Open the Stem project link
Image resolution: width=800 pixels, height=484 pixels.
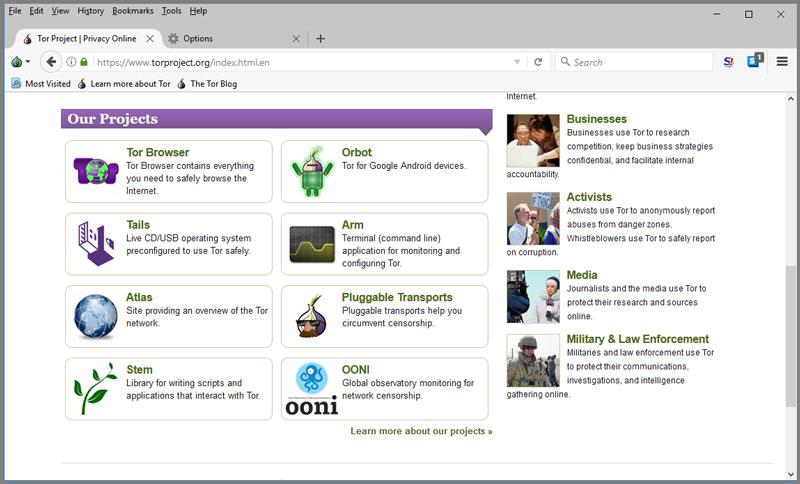point(139,369)
